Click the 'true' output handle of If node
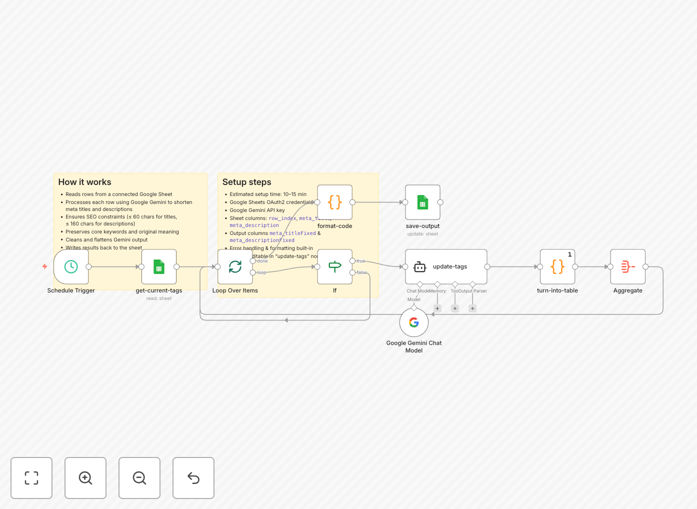Image resolution: width=697 pixels, height=509 pixels. coord(353,261)
